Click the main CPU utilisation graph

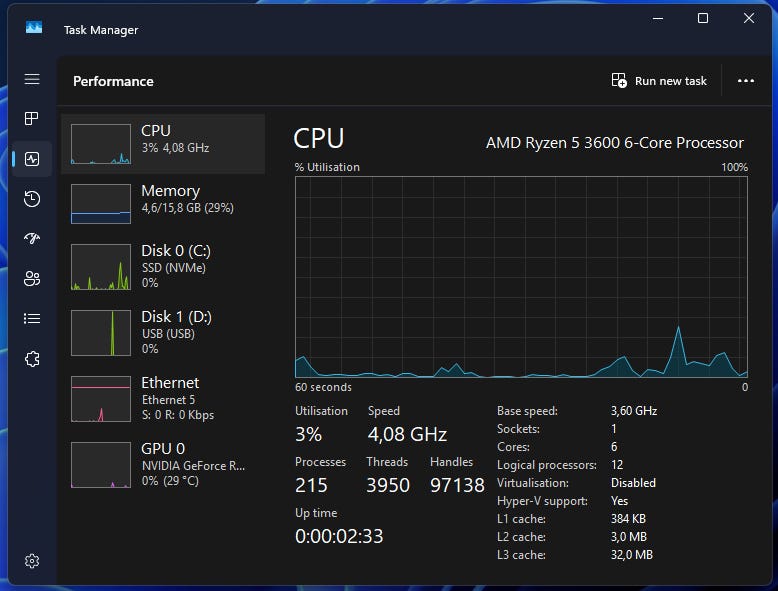point(521,277)
